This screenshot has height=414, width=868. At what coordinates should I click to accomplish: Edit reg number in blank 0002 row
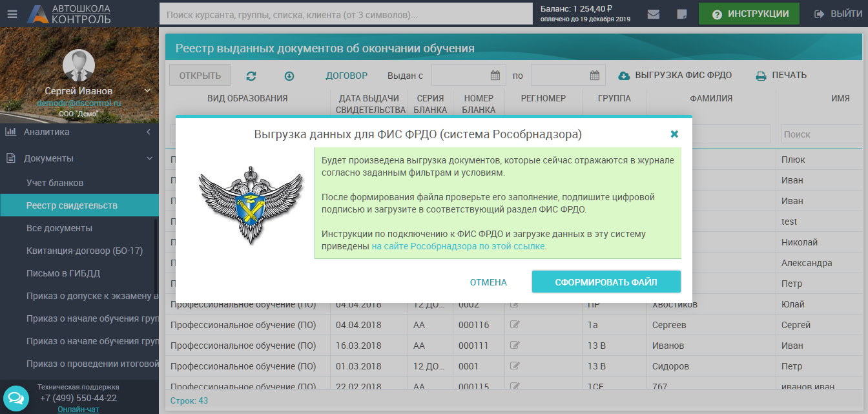(x=515, y=304)
